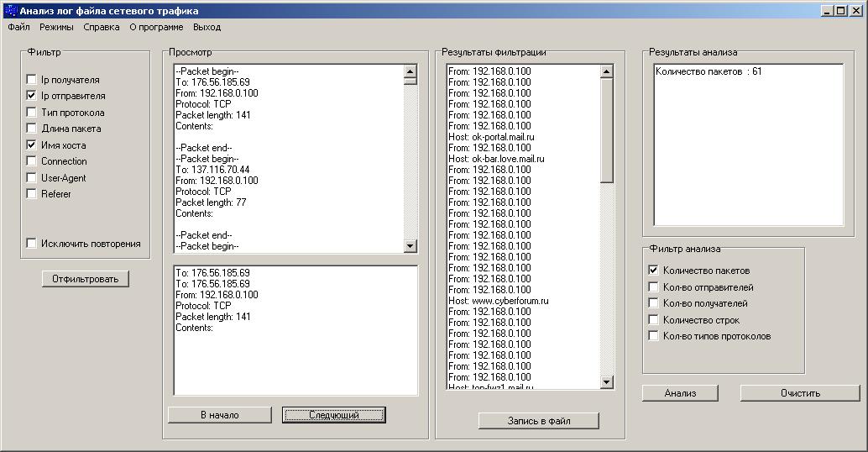Enable the Кол-во получателей checkbox
The width and height of the screenshot is (868, 452).
coord(654,303)
